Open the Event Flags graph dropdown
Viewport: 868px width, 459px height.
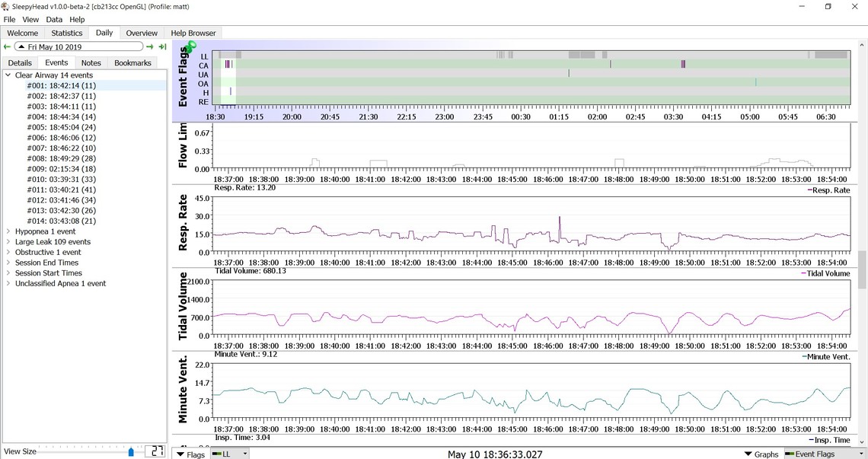click(x=824, y=454)
